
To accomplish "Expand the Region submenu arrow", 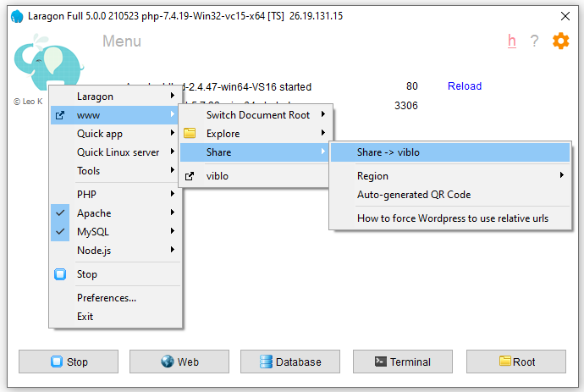I will click(x=562, y=175).
